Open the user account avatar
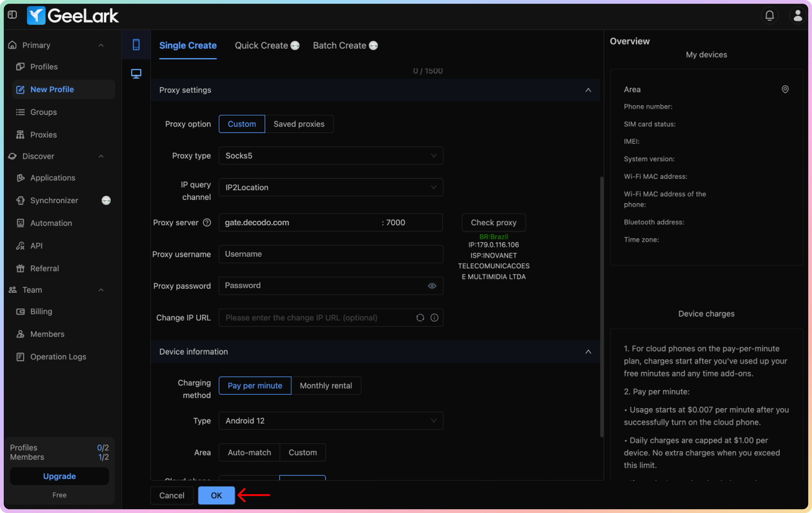Viewport: 812px width, 513px height. tap(797, 16)
